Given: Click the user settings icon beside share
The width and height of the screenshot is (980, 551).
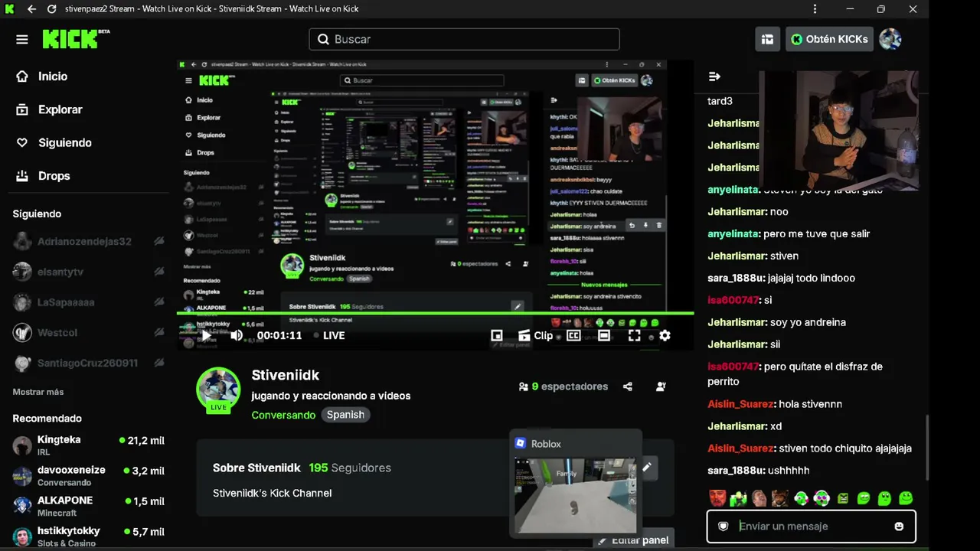Looking at the screenshot, I should pos(661,386).
